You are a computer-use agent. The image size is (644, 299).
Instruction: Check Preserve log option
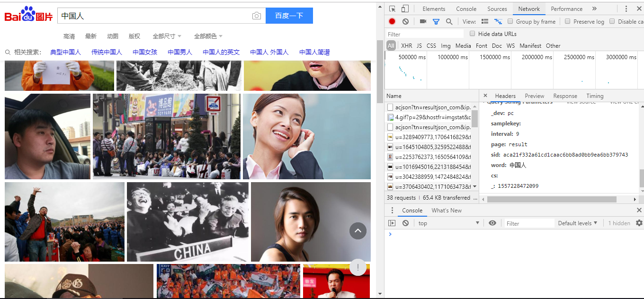(567, 21)
